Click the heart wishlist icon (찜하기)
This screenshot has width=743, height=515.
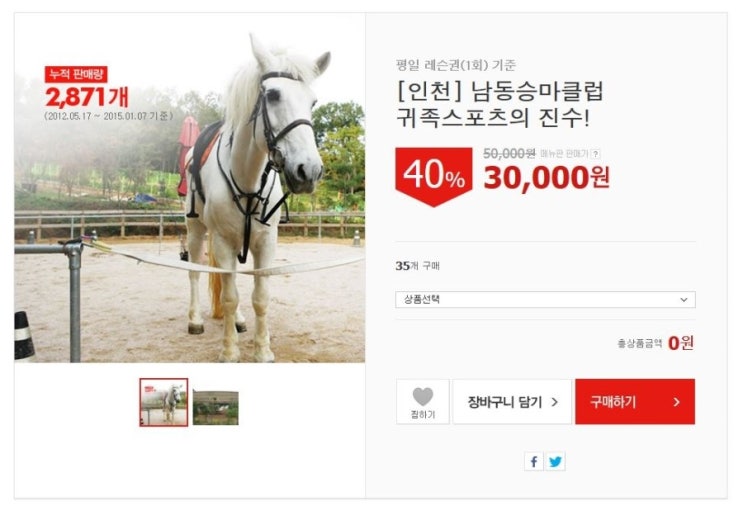point(423,397)
